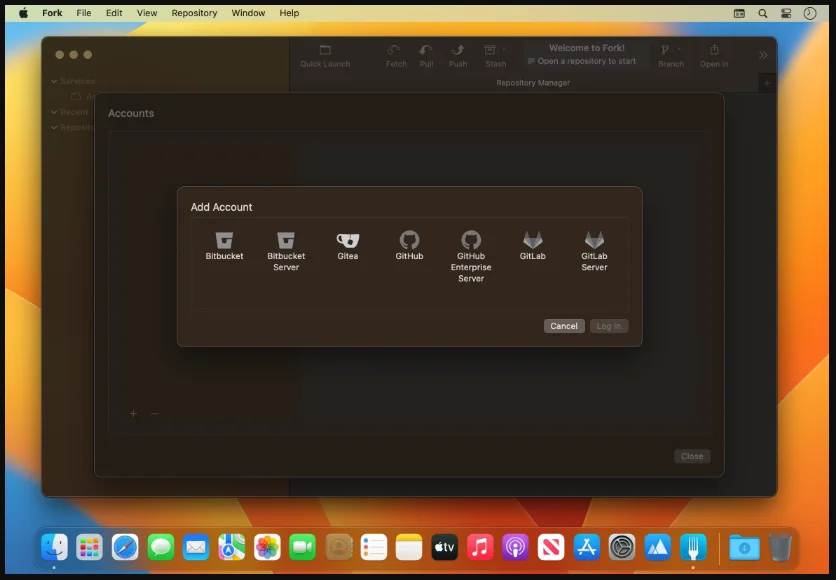Close the Accounts sheet
This screenshot has width=836, height=580.
pos(692,456)
